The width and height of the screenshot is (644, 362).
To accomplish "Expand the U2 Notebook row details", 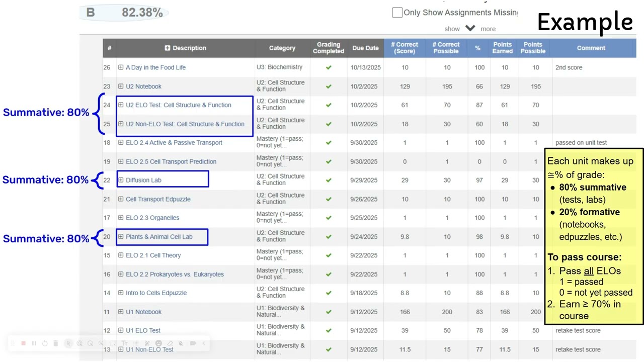I will tap(121, 86).
